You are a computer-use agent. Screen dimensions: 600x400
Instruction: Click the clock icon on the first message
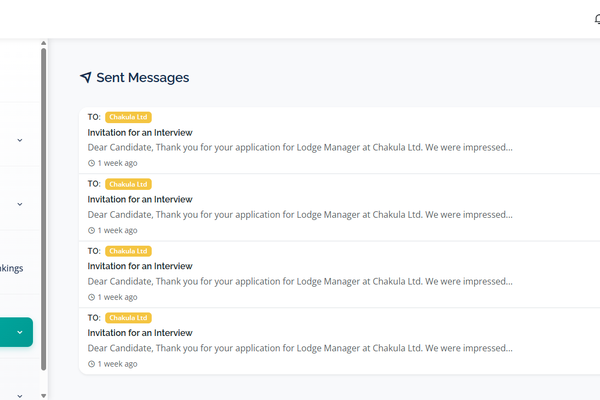[92, 163]
